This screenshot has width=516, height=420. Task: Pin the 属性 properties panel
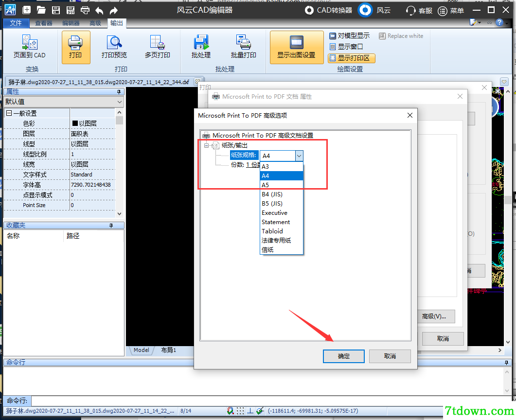(119, 92)
